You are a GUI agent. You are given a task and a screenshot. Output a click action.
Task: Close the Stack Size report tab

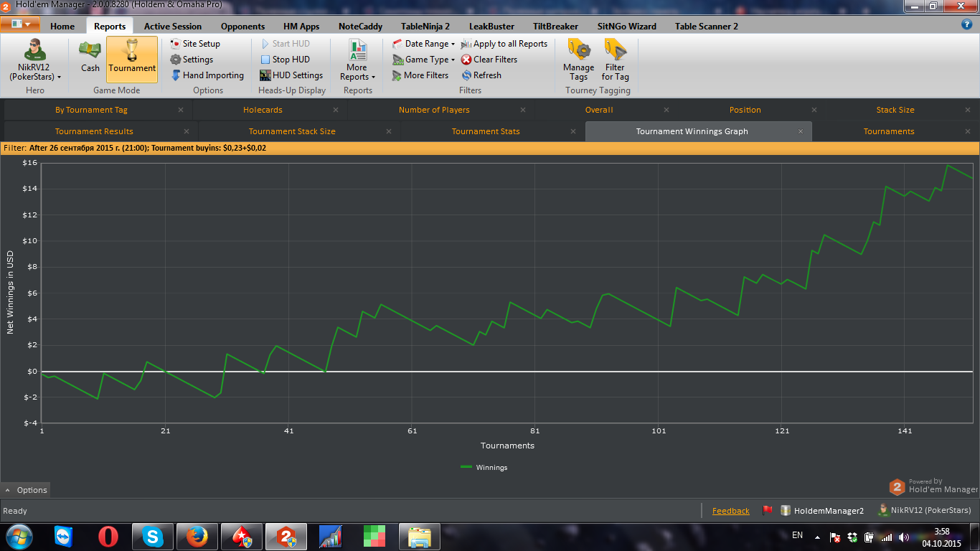968,110
